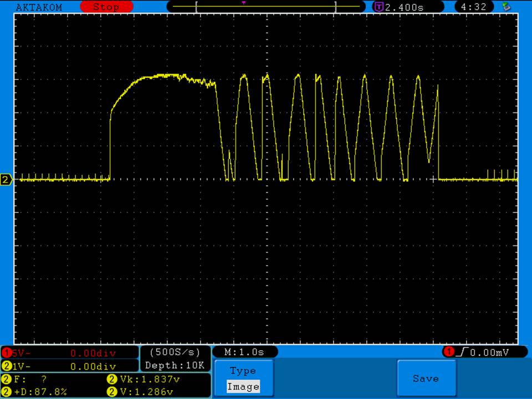Click the USB connection icon at top right
The image size is (532, 399).
pos(505,7)
